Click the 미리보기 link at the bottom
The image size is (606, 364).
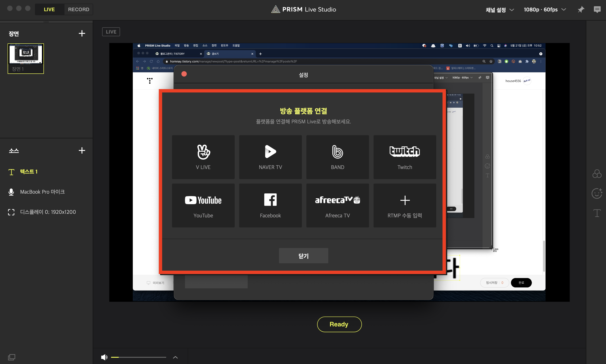click(156, 283)
